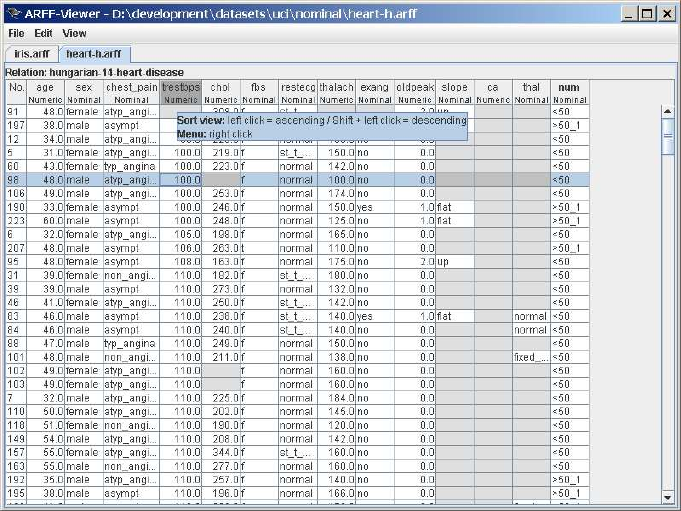This screenshot has width=681, height=511.
Task: Click oldpeak 1.0 in row 190
Action: (x=415, y=207)
